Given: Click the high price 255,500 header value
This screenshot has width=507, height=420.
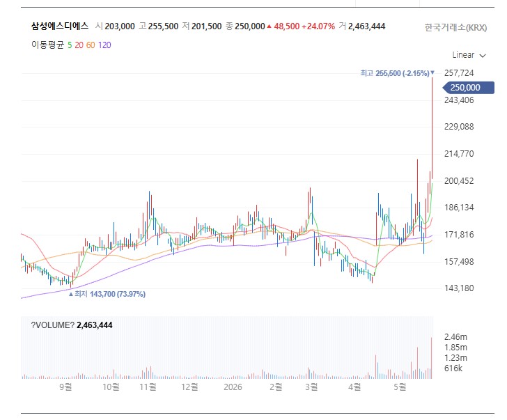Looking at the screenshot, I should (163, 26).
